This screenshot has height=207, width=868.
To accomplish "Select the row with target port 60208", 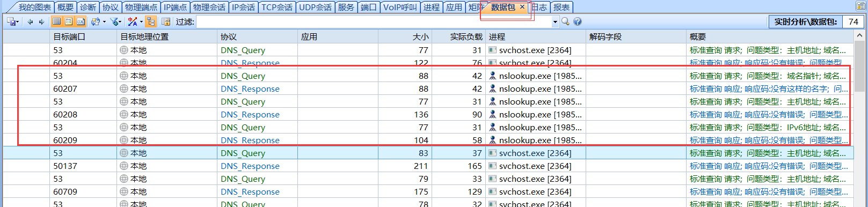I will [x=428, y=114].
